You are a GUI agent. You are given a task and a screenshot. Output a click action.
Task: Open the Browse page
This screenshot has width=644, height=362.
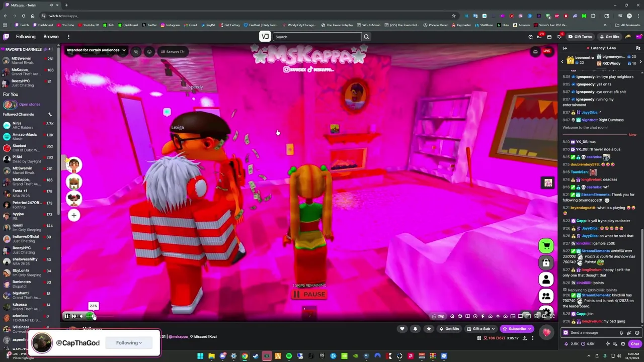(x=51, y=37)
